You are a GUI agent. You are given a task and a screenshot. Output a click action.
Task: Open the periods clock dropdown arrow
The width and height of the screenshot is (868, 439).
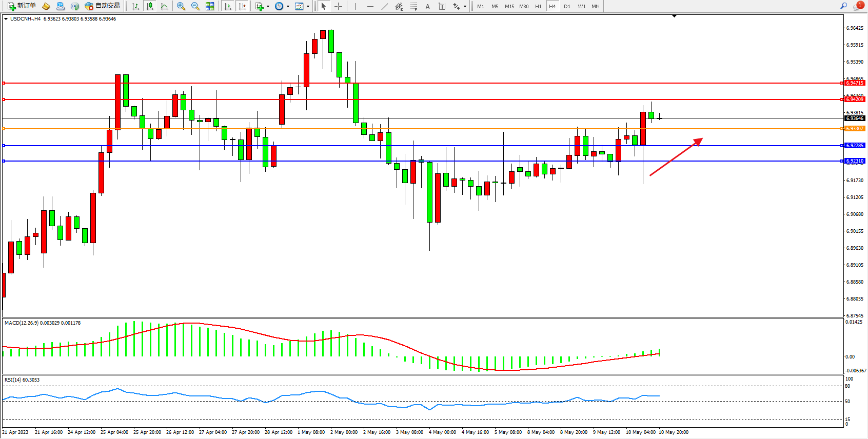288,7
